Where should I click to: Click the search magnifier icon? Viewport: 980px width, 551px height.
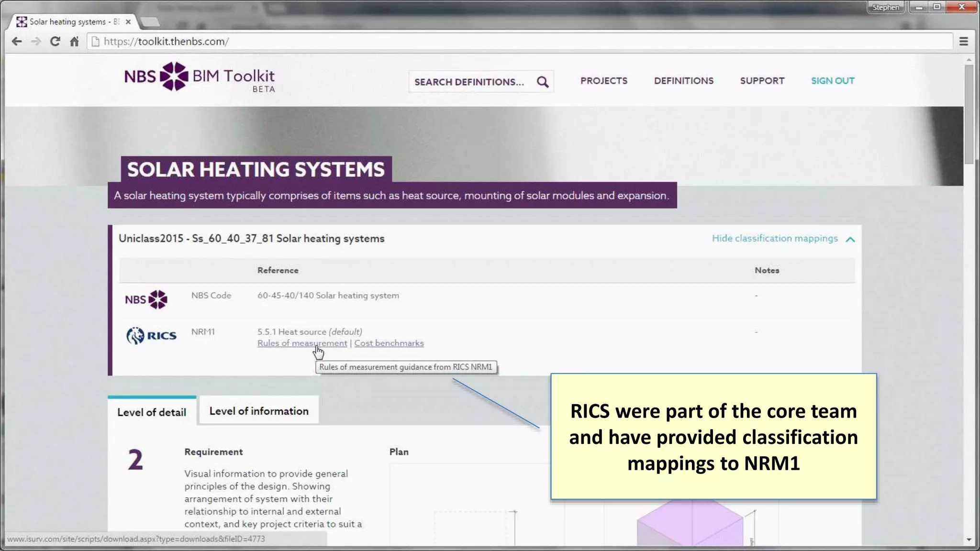point(543,82)
